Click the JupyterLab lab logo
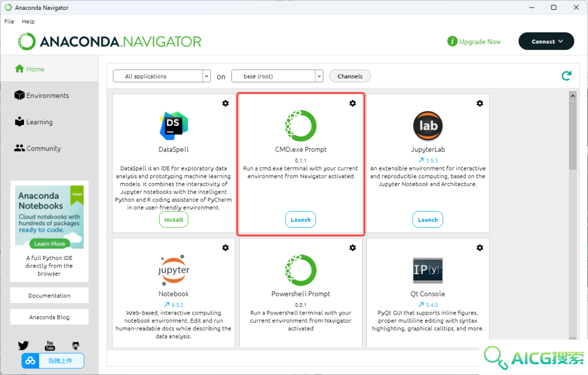The height and width of the screenshot is (375, 588). click(428, 125)
